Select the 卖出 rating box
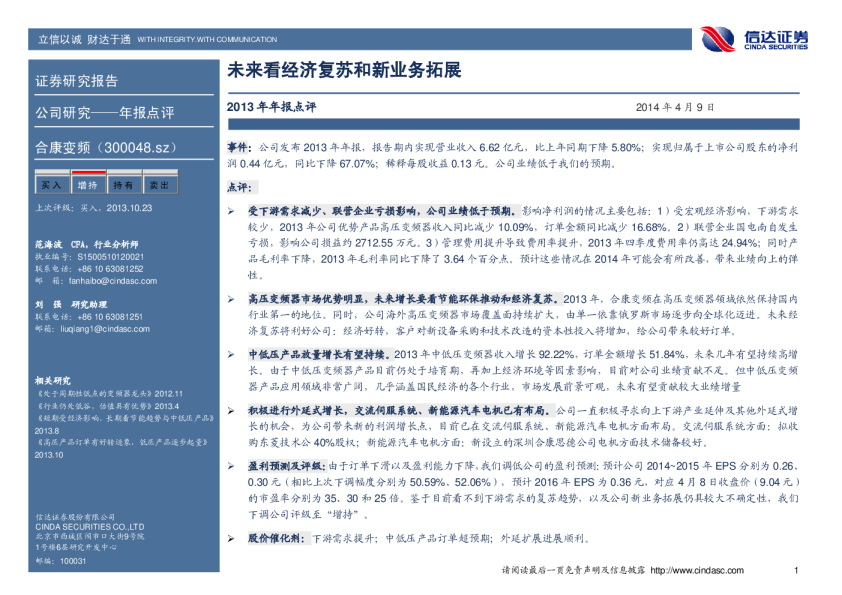This screenshot has width=842, height=595. (158, 186)
